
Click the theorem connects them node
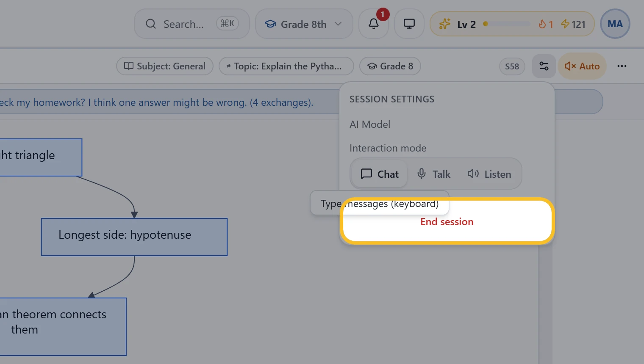tap(63, 327)
